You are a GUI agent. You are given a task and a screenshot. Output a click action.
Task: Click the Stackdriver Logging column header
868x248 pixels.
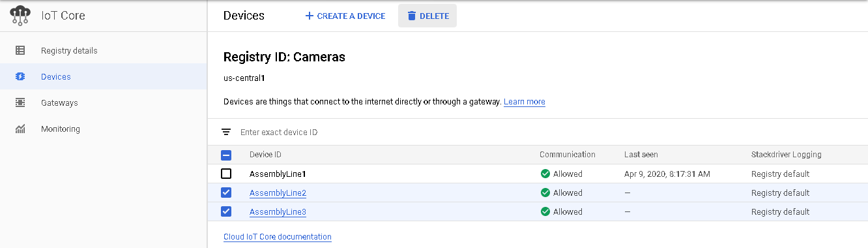[x=787, y=155]
